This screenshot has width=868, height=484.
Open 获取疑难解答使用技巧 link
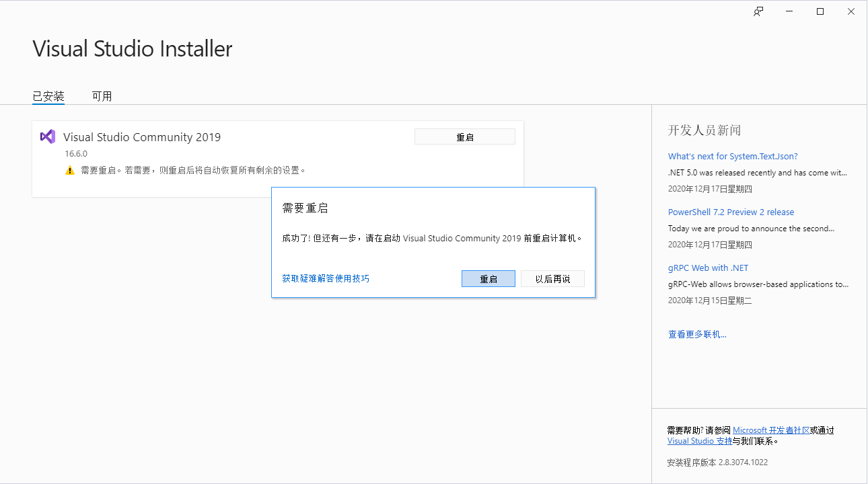[326, 278]
